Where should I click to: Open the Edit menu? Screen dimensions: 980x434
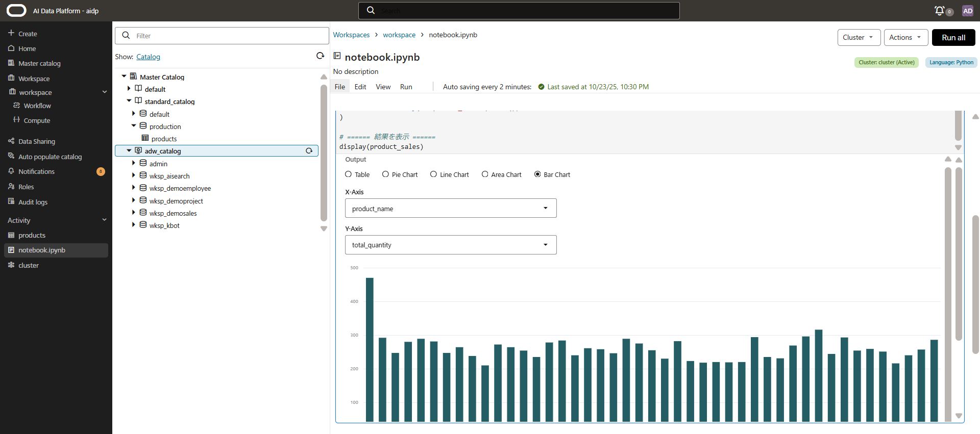(360, 87)
